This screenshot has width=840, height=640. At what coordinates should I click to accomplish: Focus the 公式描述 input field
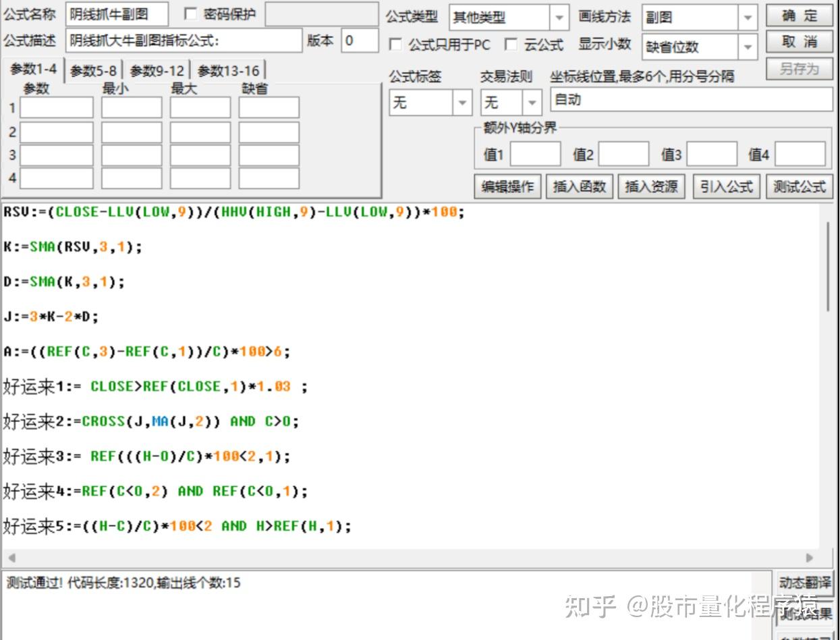tap(184, 41)
